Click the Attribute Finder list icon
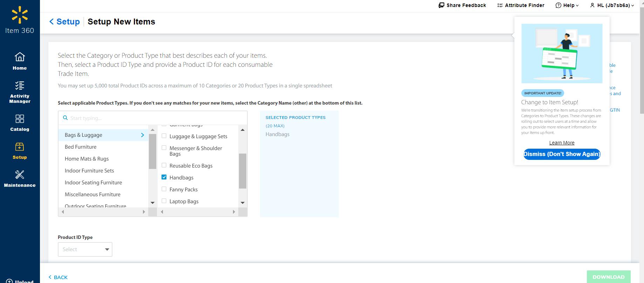The height and width of the screenshot is (283, 644). 500,5
